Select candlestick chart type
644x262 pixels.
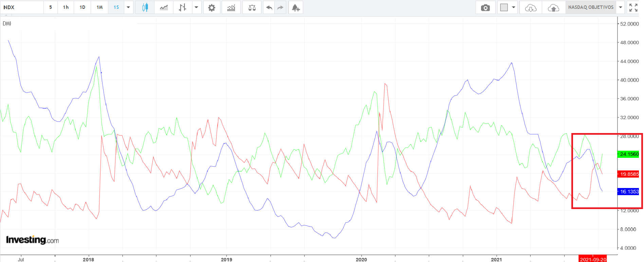145,7
